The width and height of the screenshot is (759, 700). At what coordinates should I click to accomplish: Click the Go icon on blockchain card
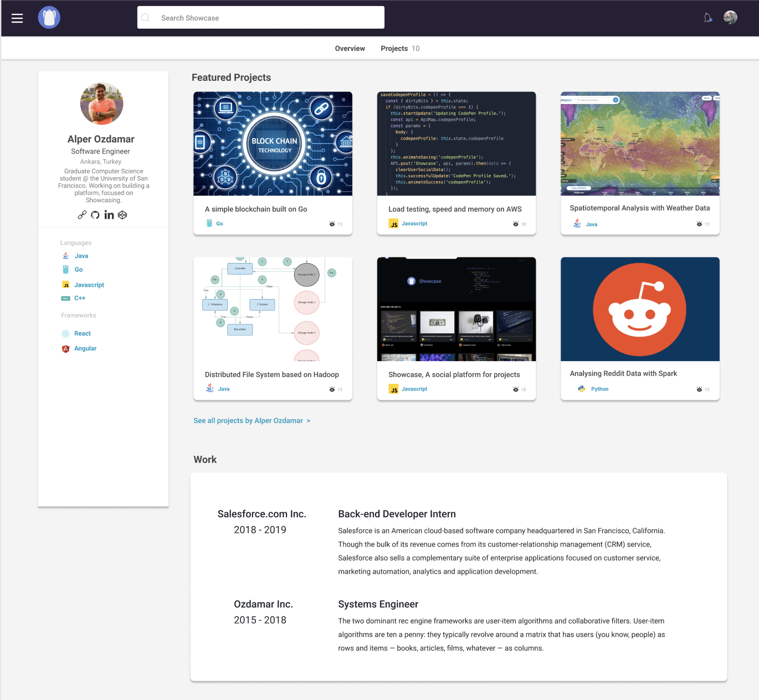click(209, 223)
